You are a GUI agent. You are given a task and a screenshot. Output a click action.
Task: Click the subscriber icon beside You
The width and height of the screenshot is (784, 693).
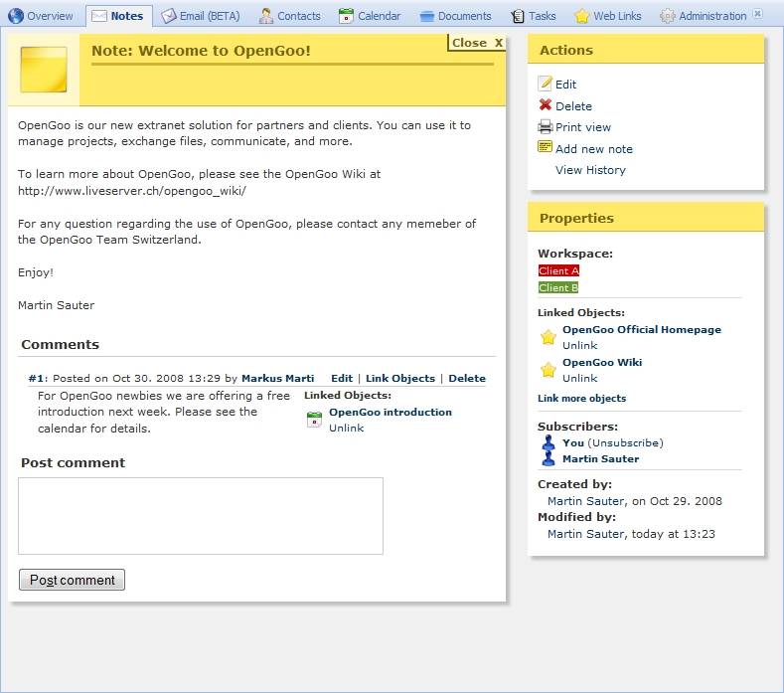549,442
